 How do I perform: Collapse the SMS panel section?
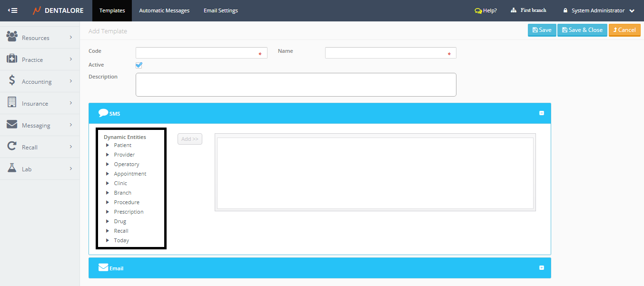click(541, 113)
